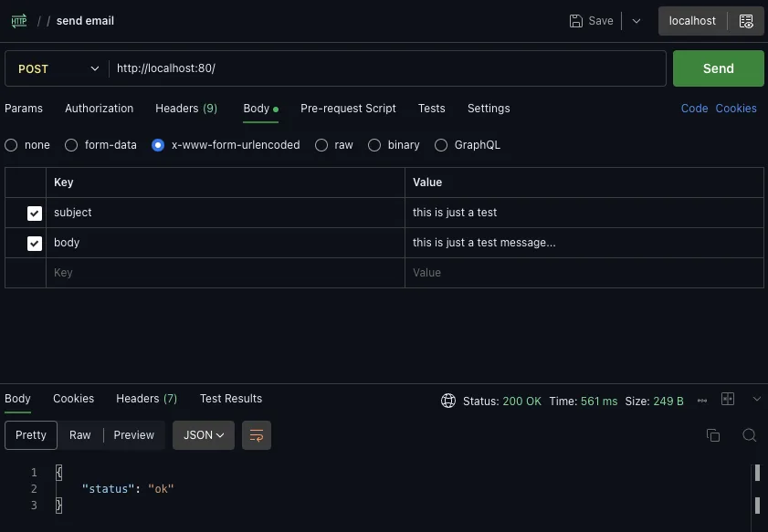Click the Size 249 B text
The image size is (768, 532).
coord(654,402)
